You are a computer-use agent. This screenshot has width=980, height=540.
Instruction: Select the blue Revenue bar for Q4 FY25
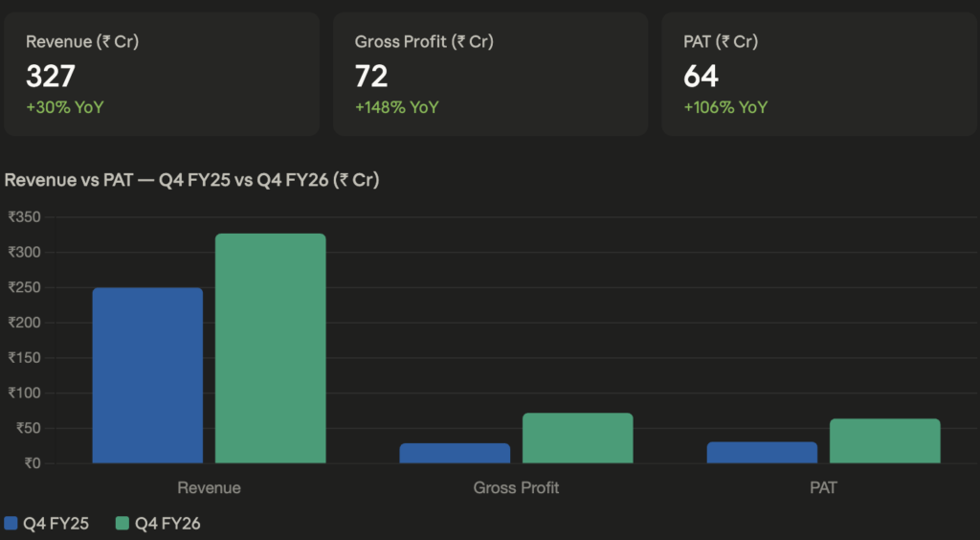click(x=147, y=375)
